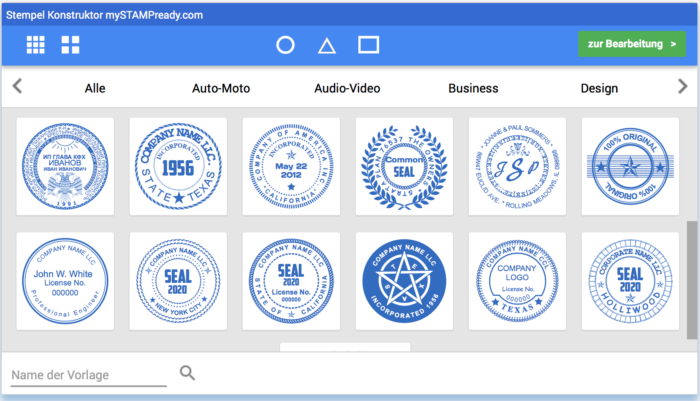Click the zur Bearbeitung button
700x401 pixels.
tap(632, 44)
